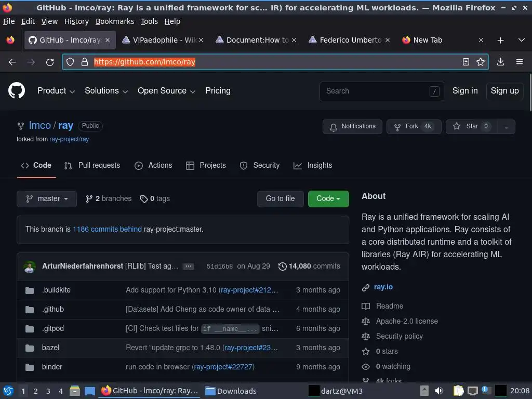Click the ArturNiederfahrenhorst avatar image
The image size is (532, 399).
[x=30, y=267]
